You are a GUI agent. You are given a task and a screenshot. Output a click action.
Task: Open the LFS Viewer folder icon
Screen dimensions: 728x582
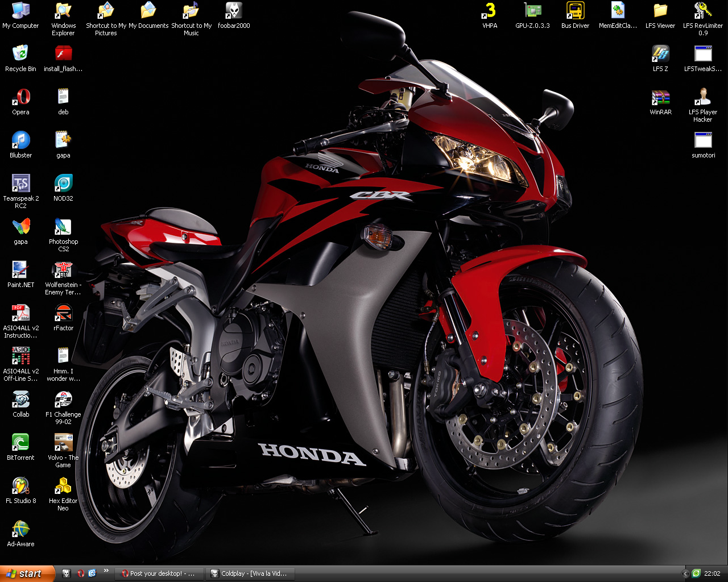tap(660, 16)
